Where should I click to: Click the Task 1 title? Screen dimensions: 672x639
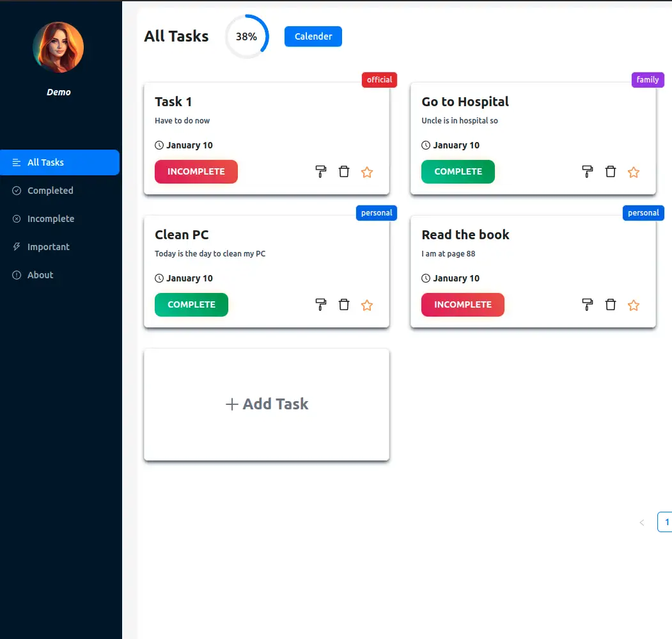coord(173,102)
